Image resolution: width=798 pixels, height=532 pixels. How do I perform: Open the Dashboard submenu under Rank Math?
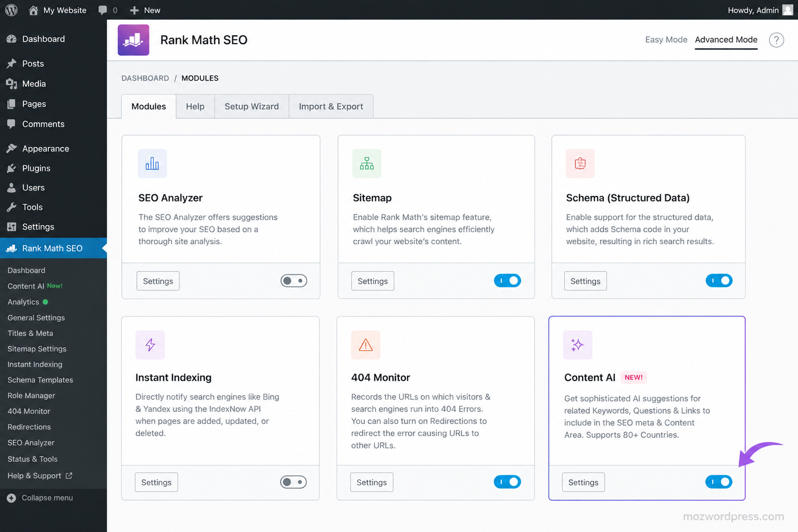coord(26,271)
